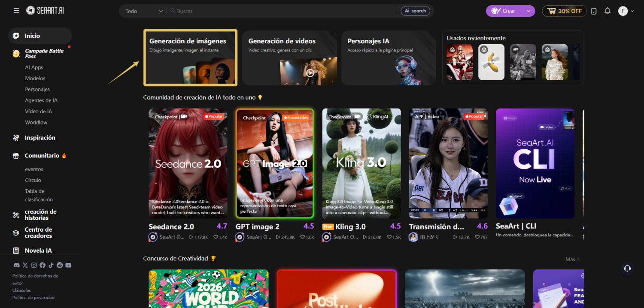The image size is (644, 308).
Task: Open Workflow in sidebar
Action: point(36,123)
